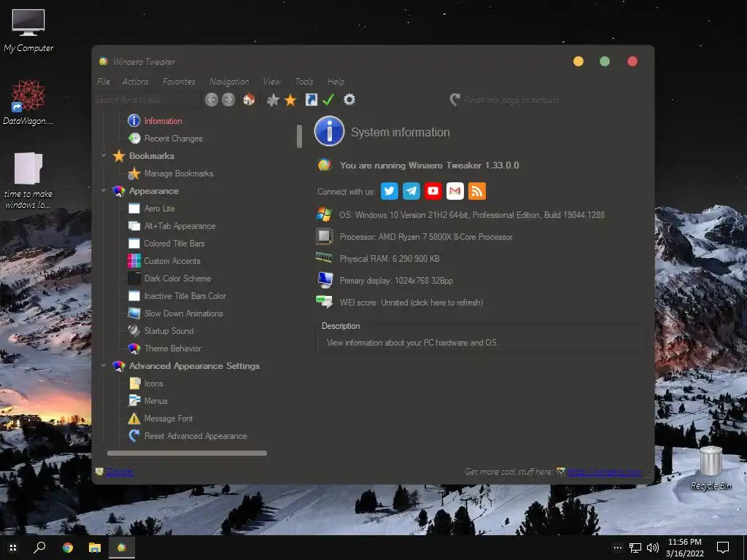Click the volume tray icon
This screenshot has width=747, height=560.
click(x=653, y=548)
